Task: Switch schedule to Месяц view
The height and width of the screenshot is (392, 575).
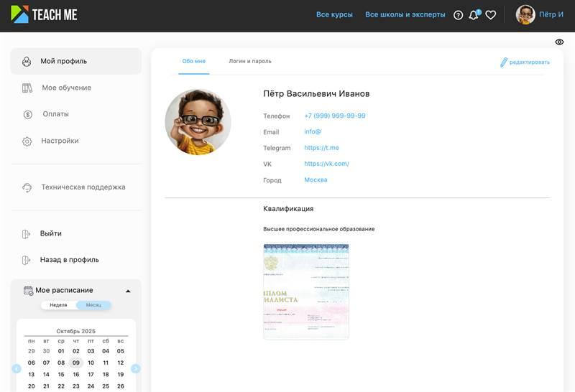Action: [x=93, y=305]
